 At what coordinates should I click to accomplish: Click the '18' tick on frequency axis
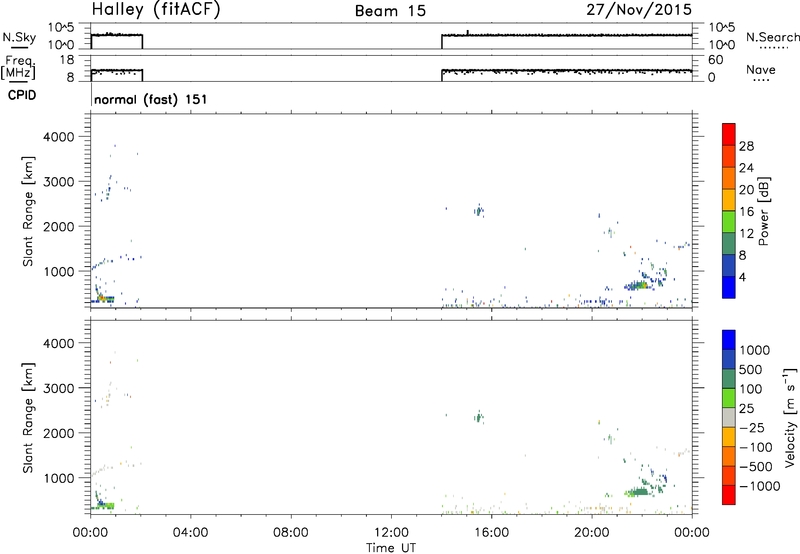pos(66,60)
